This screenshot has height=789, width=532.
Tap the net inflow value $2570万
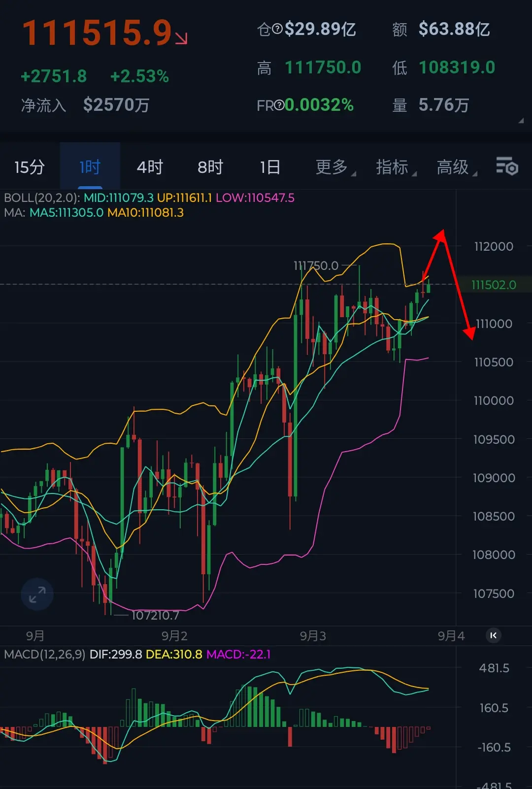click(116, 105)
